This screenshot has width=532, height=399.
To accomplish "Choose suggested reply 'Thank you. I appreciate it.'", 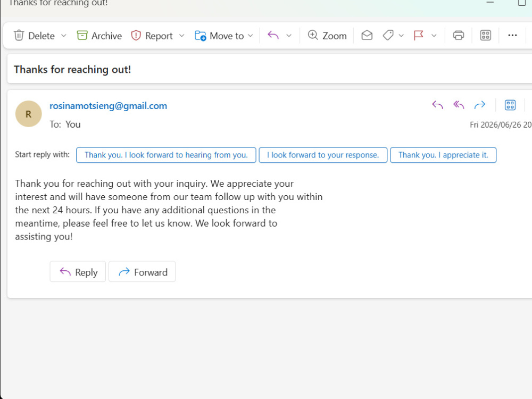I will 443,155.
